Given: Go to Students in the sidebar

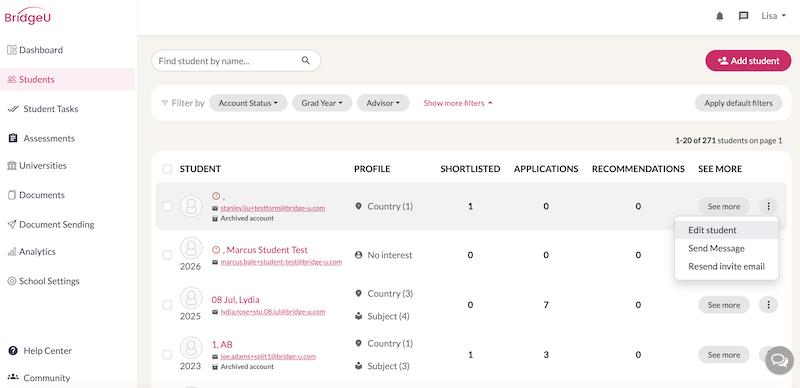Looking at the screenshot, I should (x=67, y=79).
